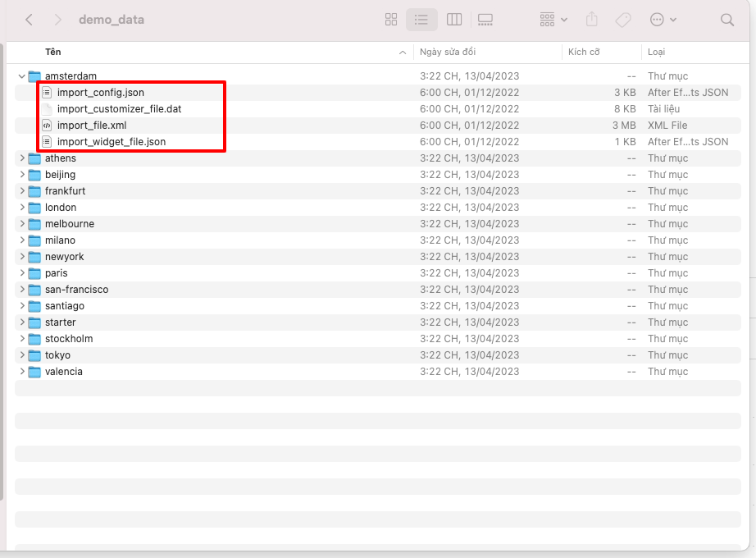Image resolution: width=756 pixels, height=558 pixels.
Task: Open the Finder search icon
Action: 727,20
